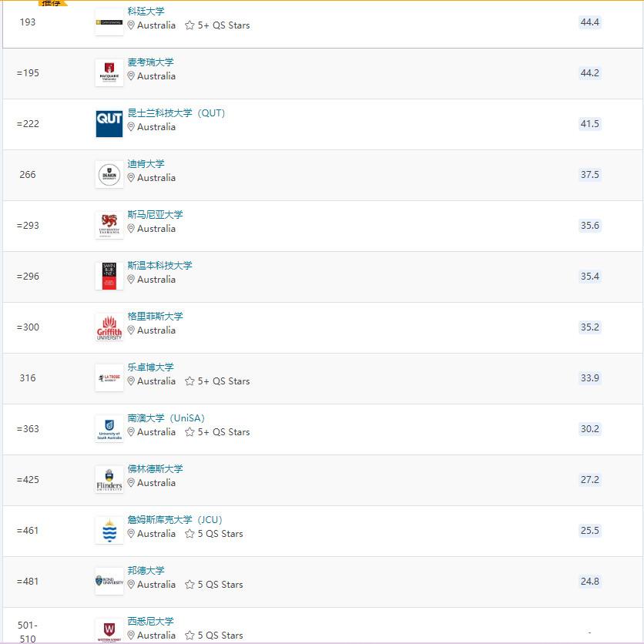Open the 詹姆斯库克大学 (JCU) link
The height and width of the screenshot is (644, 644).
(x=175, y=520)
